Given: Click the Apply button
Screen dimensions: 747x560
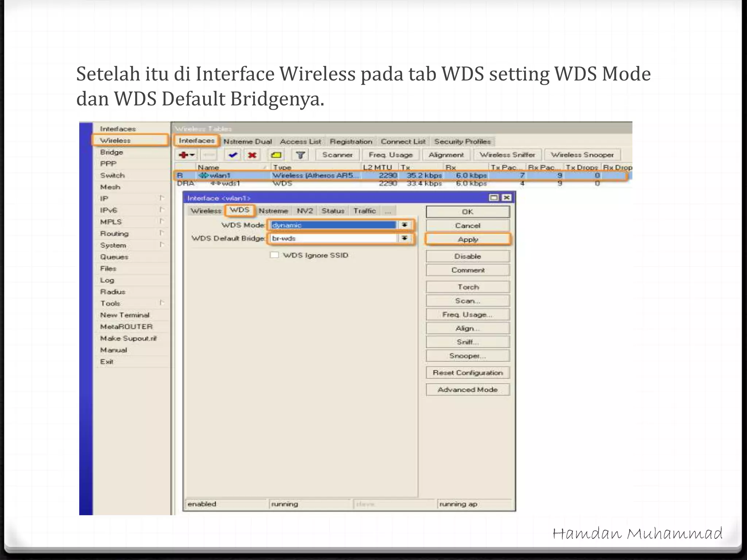Looking at the screenshot, I should (x=468, y=240).
